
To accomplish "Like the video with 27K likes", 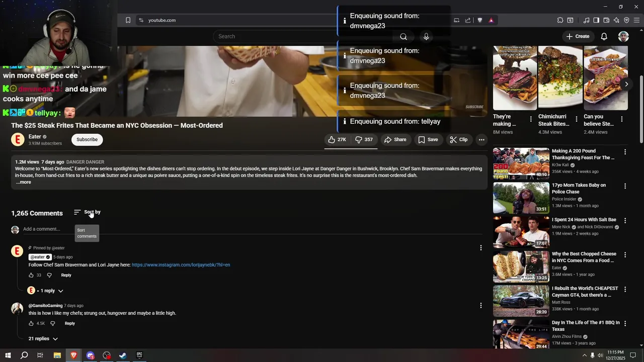I will click(337, 140).
